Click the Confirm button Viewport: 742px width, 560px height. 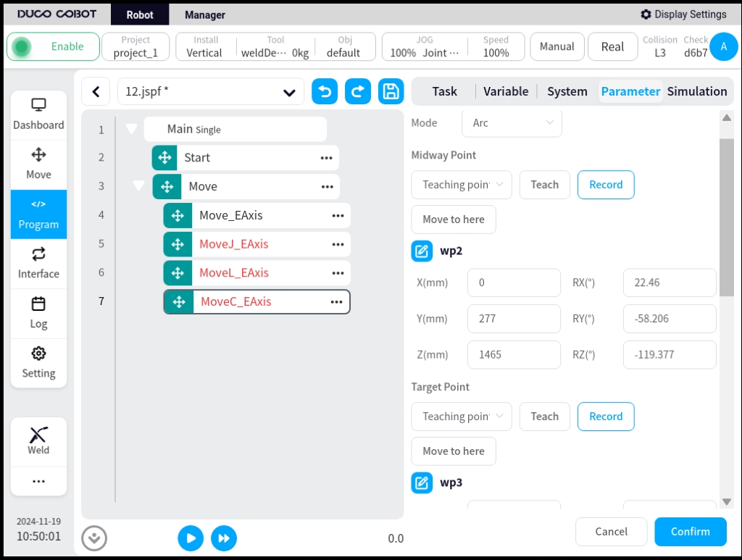pos(691,532)
